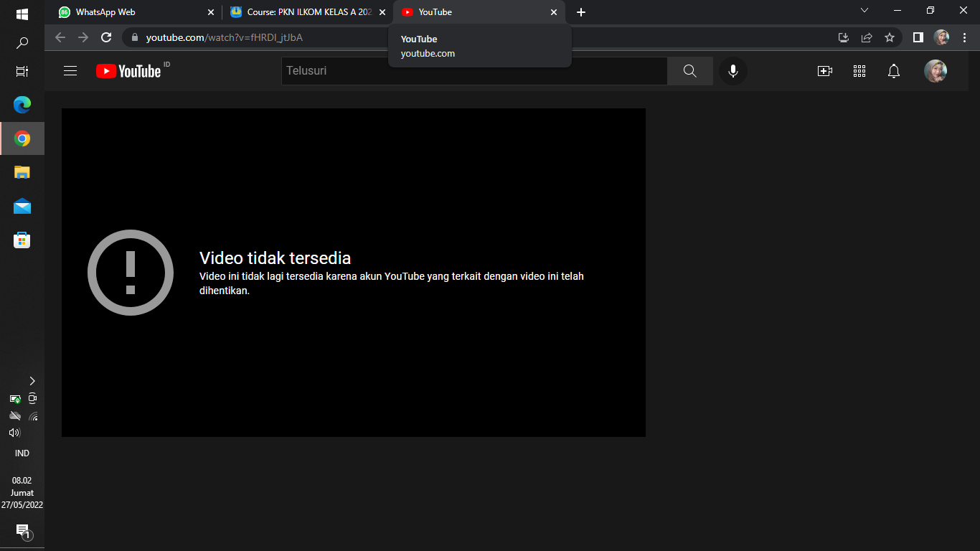
Task: Expand the tab search chevron dropdown
Action: coord(864,11)
